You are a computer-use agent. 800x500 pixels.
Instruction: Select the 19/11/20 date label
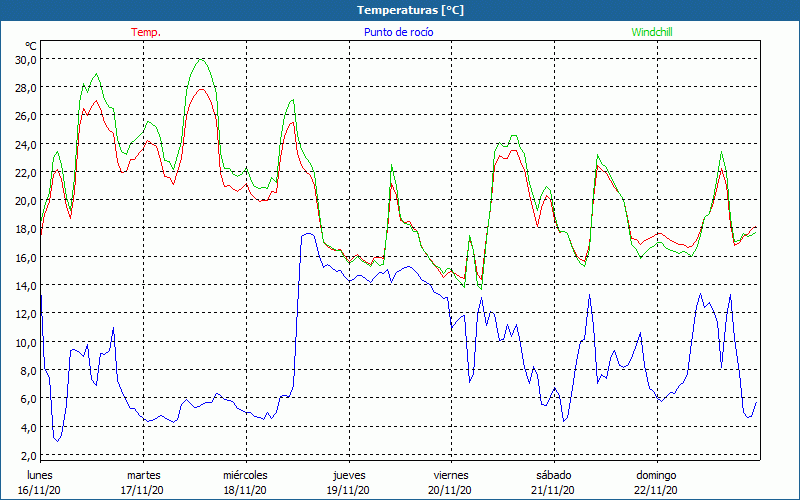pos(348,490)
